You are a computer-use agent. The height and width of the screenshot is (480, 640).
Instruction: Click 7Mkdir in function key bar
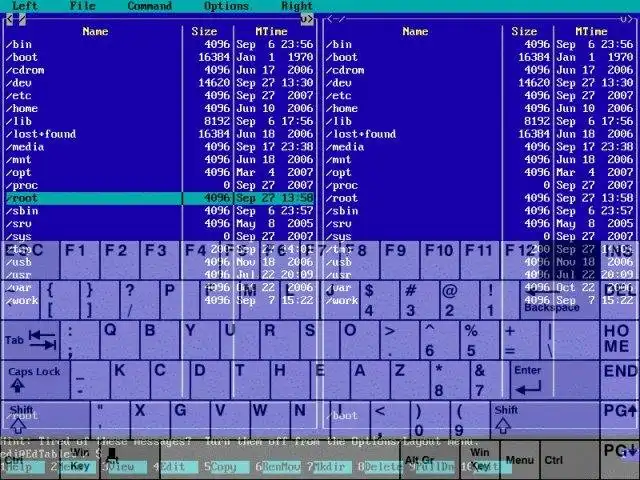[x=329, y=467]
